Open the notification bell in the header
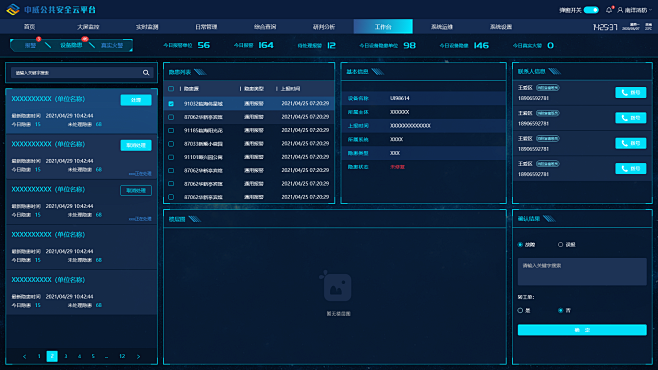 (609, 10)
